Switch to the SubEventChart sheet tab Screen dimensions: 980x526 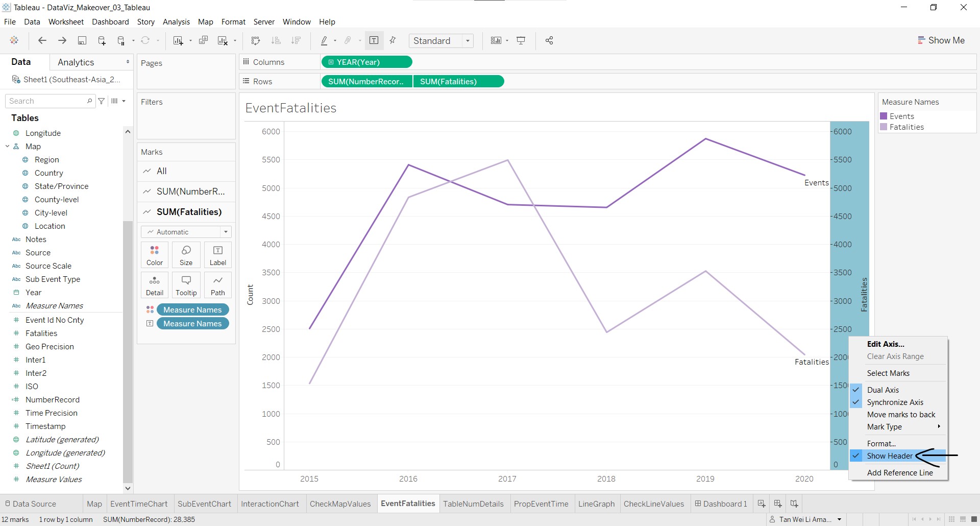point(204,504)
